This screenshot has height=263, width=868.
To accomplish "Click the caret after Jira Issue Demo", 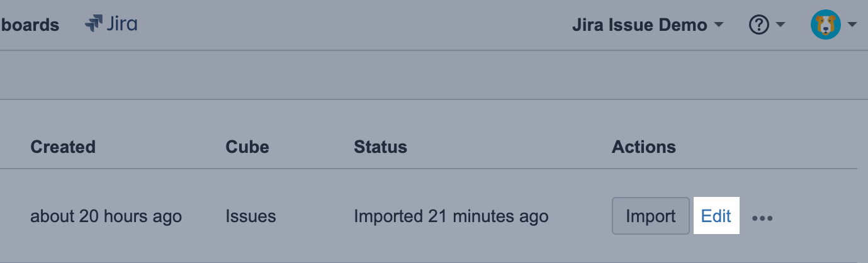I will 718,25.
